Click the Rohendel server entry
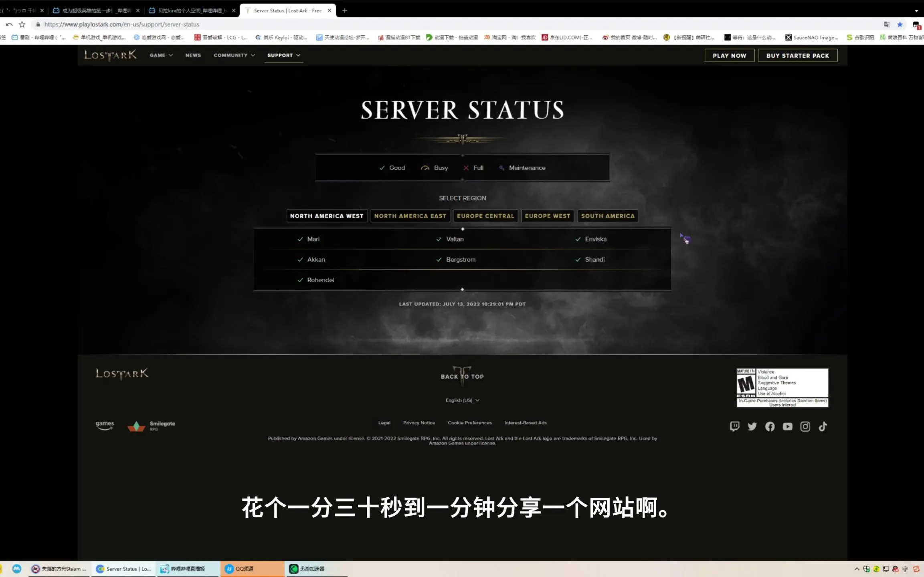The image size is (924, 577). 315,280
